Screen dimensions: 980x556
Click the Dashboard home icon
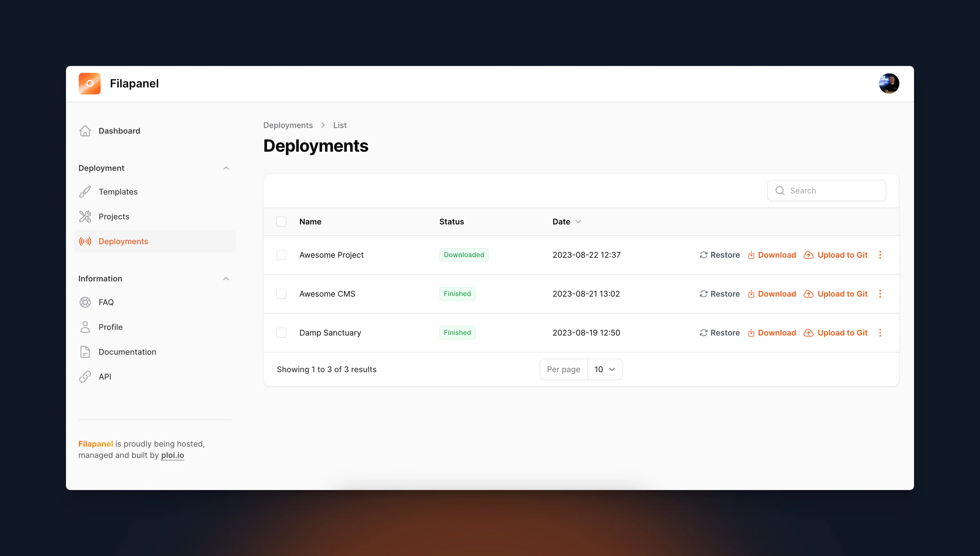click(85, 131)
